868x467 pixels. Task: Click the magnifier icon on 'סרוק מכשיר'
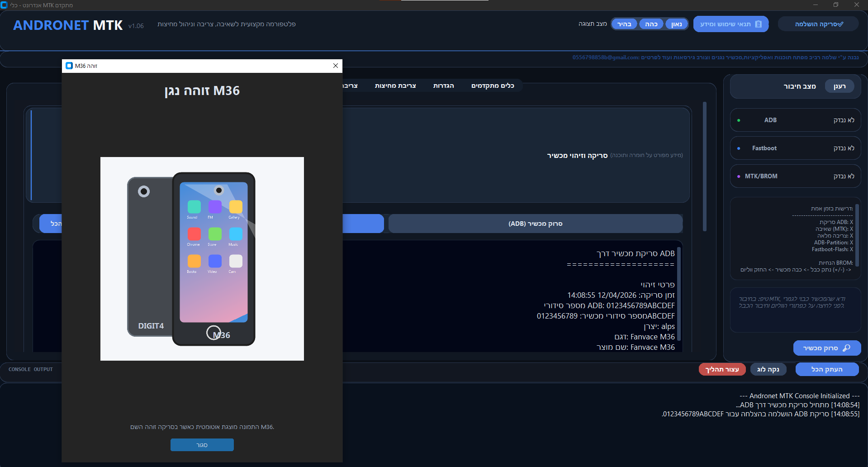click(846, 348)
